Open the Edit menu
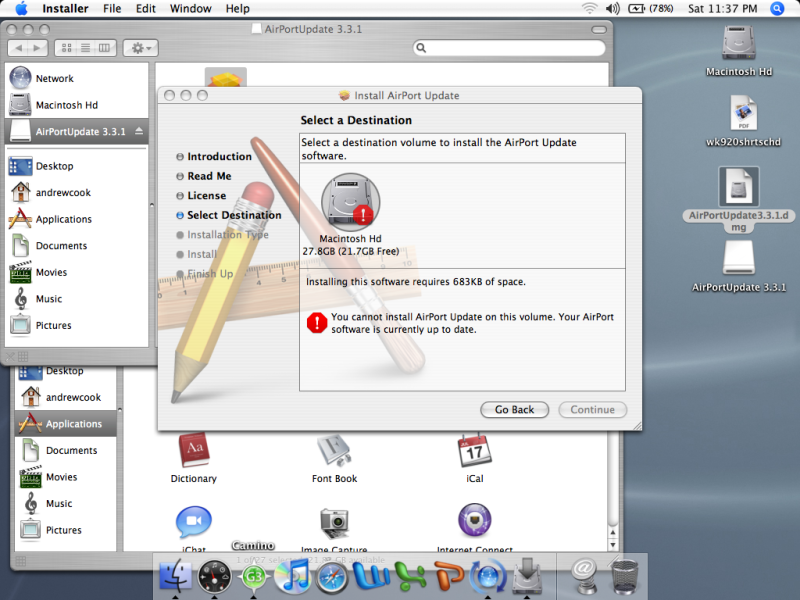The height and width of the screenshot is (600, 800). pos(145,8)
